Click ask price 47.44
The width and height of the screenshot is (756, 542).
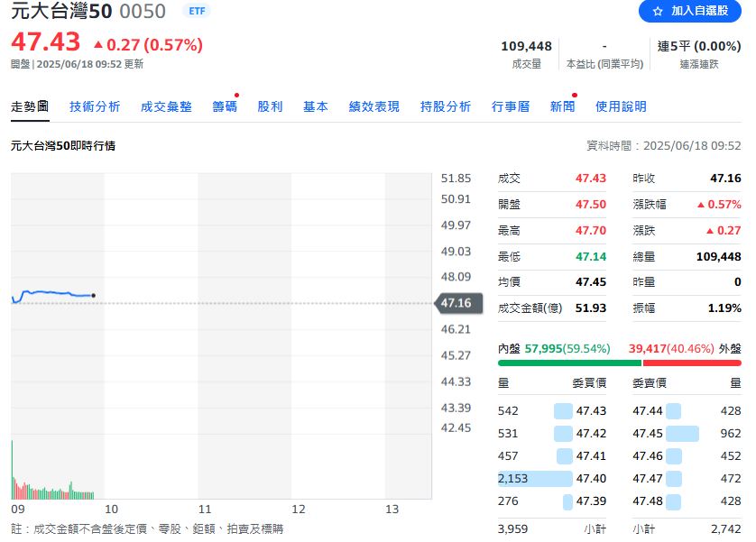[648, 411]
